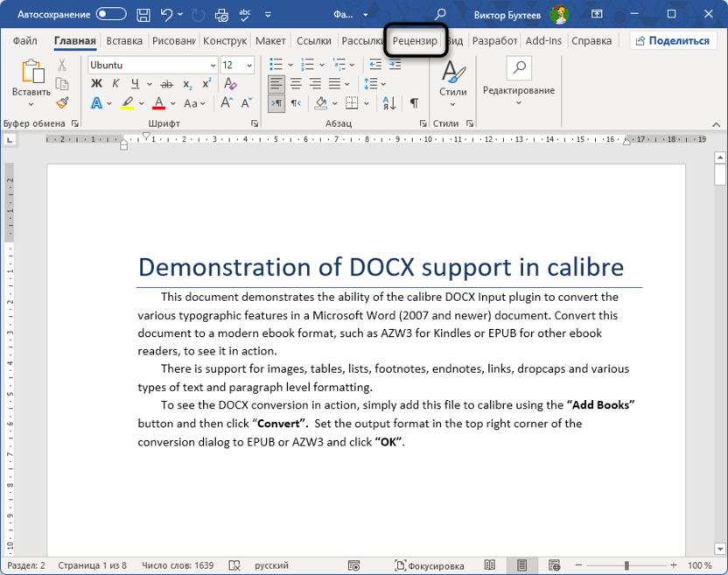
Task: Apply bold formatting with the Ж icon
Action: click(98, 83)
